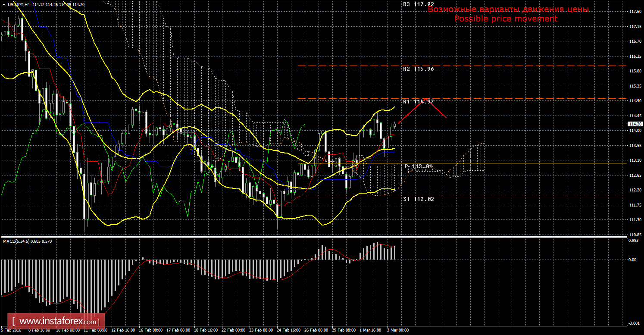Select the R1 114.97 resistance label
Viewport: 644px width, 335px height.
click(418, 102)
